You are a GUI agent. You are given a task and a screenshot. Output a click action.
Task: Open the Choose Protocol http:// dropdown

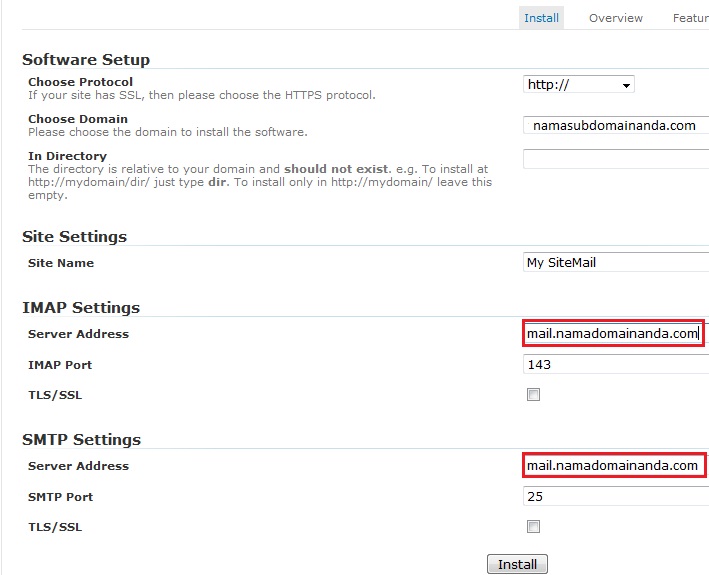pyautogui.click(x=578, y=85)
